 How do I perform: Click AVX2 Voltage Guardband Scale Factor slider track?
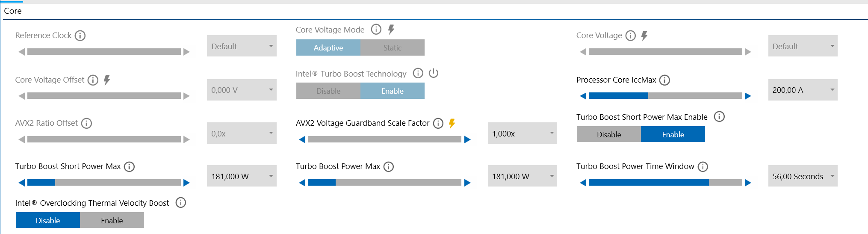[x=385, y=139]
